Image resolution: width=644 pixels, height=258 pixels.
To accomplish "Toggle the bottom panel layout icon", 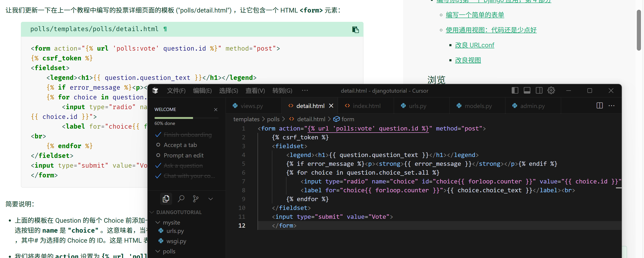I will (527, 91).
